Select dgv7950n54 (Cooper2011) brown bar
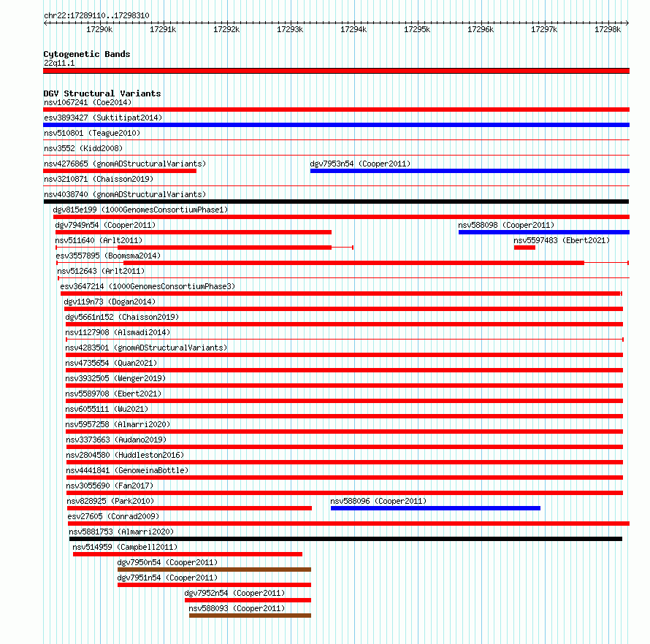 click(214, 570)
